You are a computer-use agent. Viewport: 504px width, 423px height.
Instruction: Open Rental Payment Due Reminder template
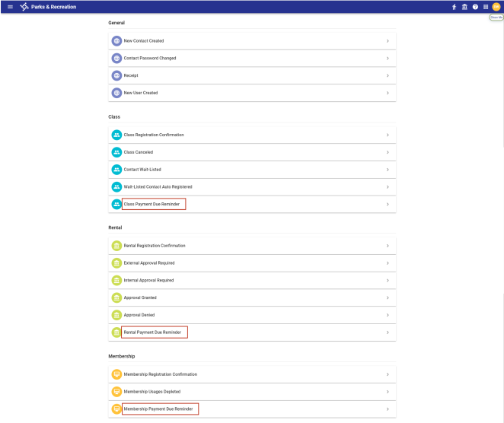(x=154, y=332)
